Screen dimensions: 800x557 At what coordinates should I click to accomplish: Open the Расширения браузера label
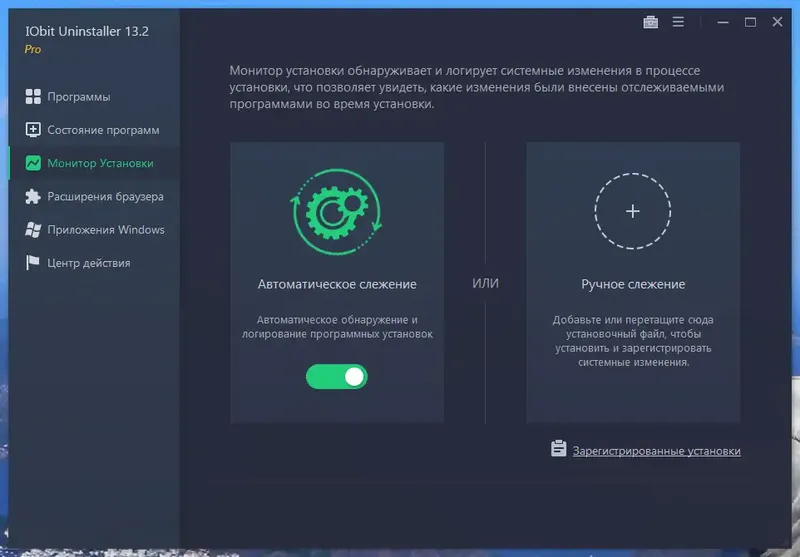[x=106, y=196]
